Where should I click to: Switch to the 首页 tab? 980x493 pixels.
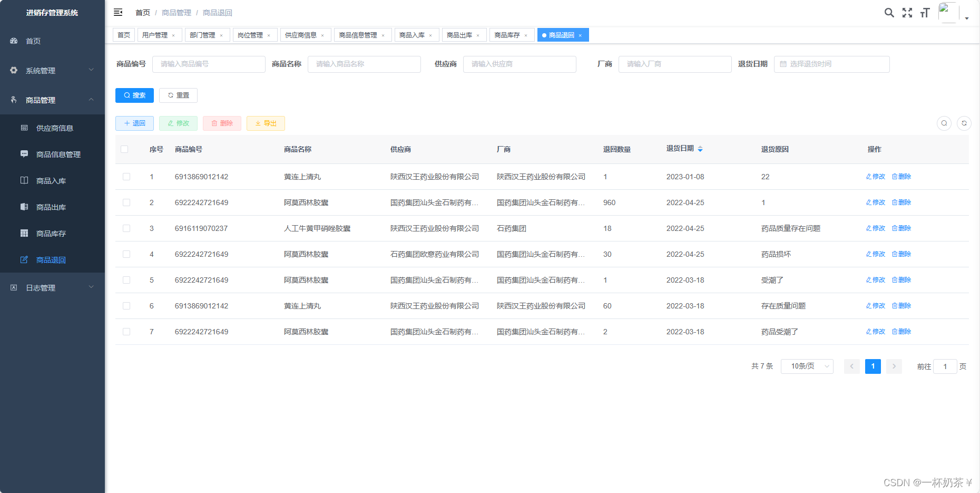click(124, 35)
